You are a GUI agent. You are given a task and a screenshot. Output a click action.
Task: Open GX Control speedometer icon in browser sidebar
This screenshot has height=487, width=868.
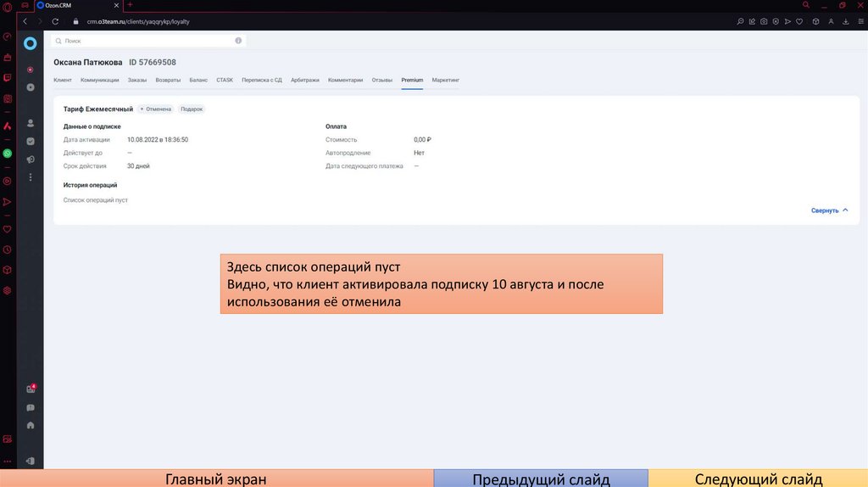point(7,36)
